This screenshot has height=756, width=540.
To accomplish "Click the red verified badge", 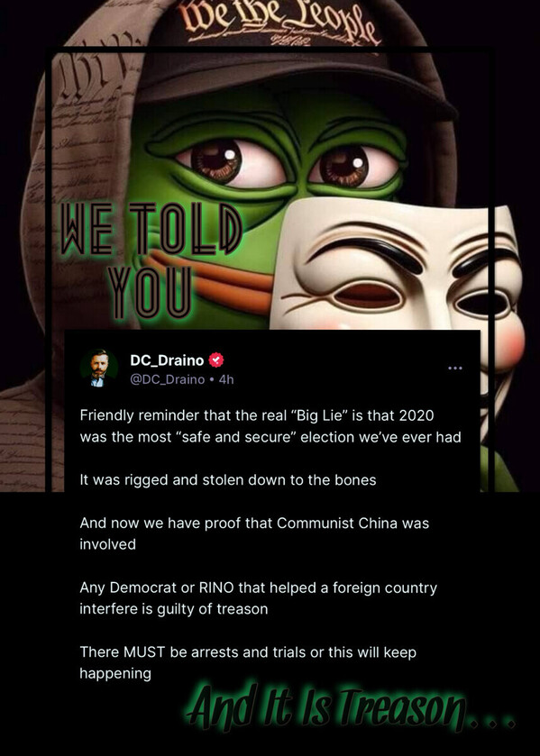I will tap(215, 360).
